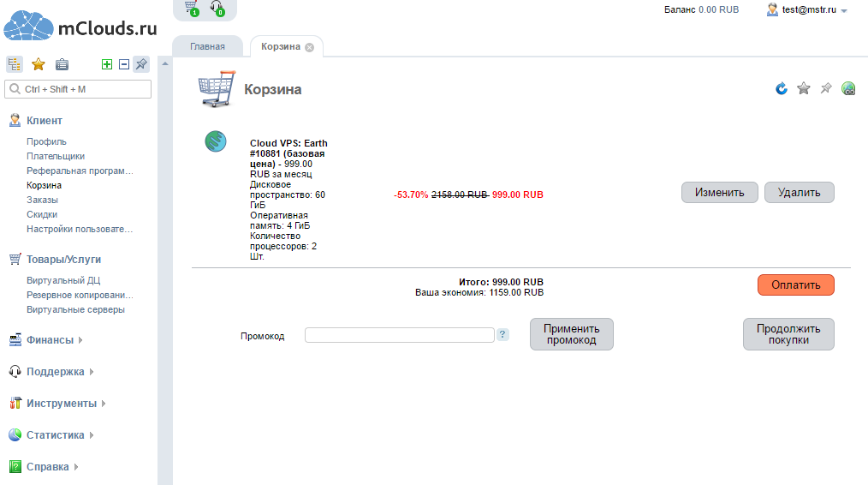Open Виртуальный ДЦ menu item
Viewport: 868px width, 485px height.
[63, 280]
